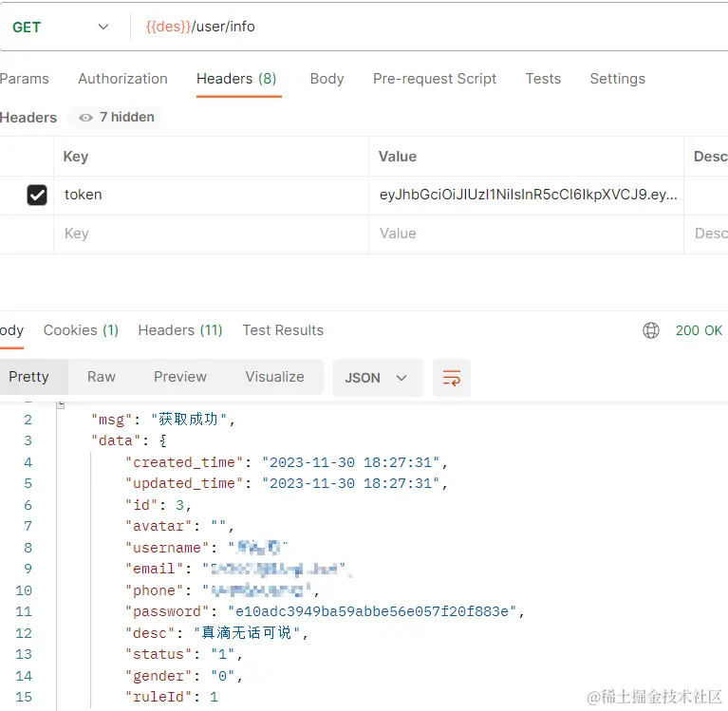
Task: Open the Test Results tab
Action: click(x=283, y=330)
